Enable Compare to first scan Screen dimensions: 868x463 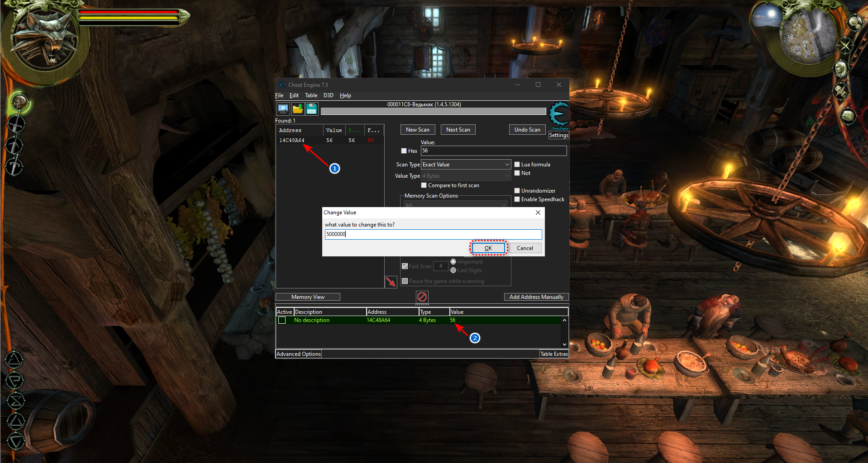click(424, 185)
